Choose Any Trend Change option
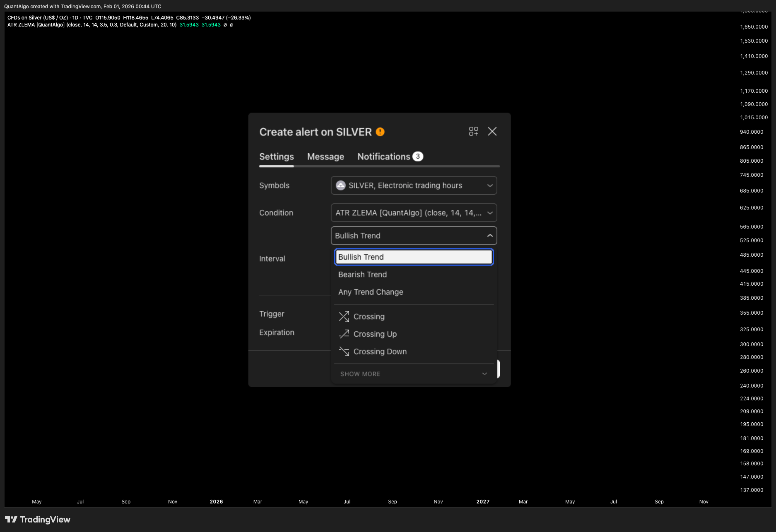This screenshot has width=776, height=532. click(414, 292)
